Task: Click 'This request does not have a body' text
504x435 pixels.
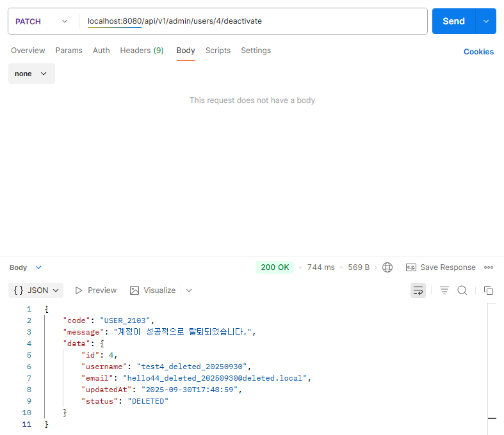Action: point(252,100)
